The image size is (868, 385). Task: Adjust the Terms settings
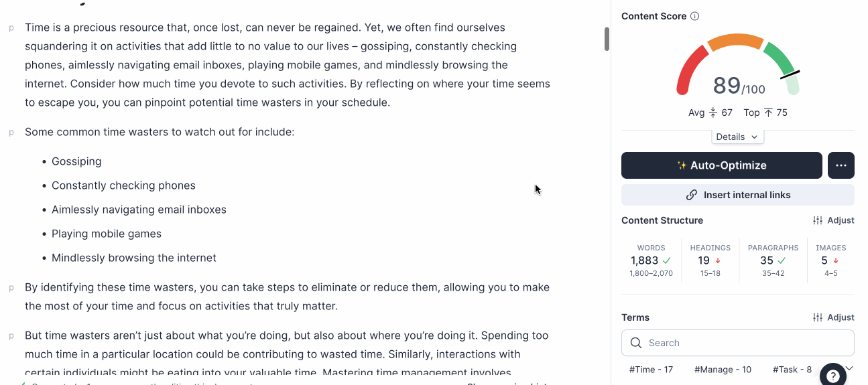tap(833, 317)
